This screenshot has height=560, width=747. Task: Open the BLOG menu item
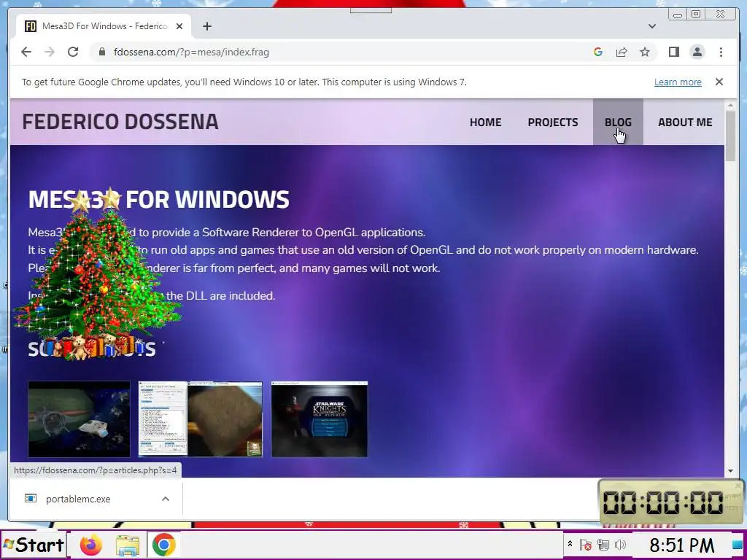618,122
